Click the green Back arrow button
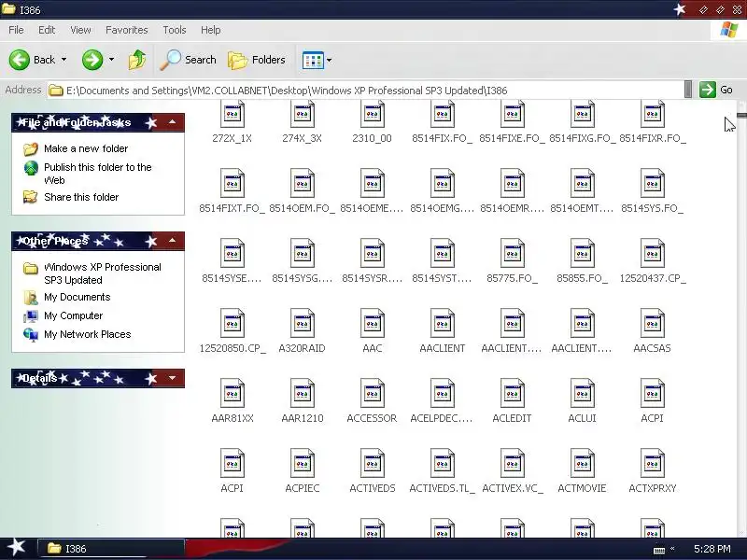This screenshot has height=560, width=747. pos(20,60)
